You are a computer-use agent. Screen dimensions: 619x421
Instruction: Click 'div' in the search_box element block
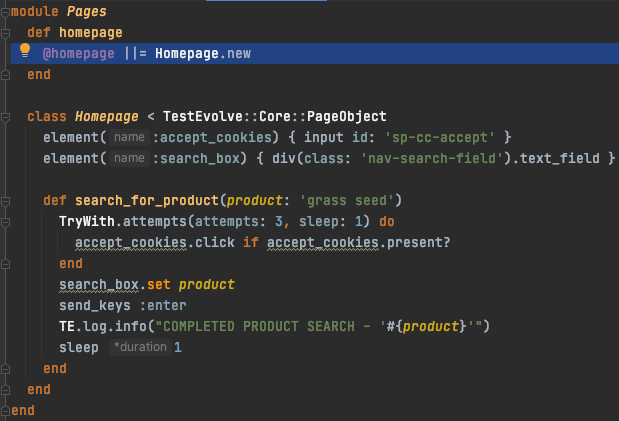click(x=283, y=158)
